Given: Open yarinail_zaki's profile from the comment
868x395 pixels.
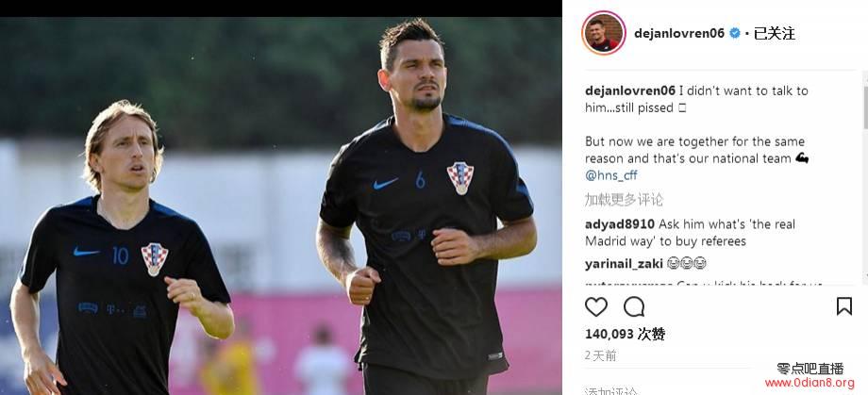Looking at the screenshot, I should [x=624, y=264].
